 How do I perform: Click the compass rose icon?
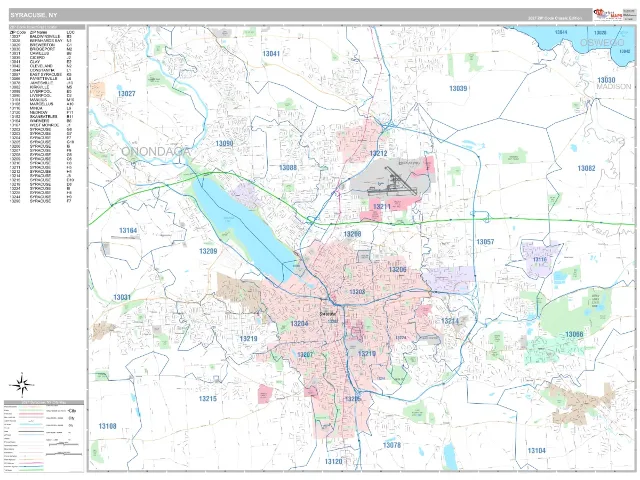pyautogui.click(x=22, y=384)
